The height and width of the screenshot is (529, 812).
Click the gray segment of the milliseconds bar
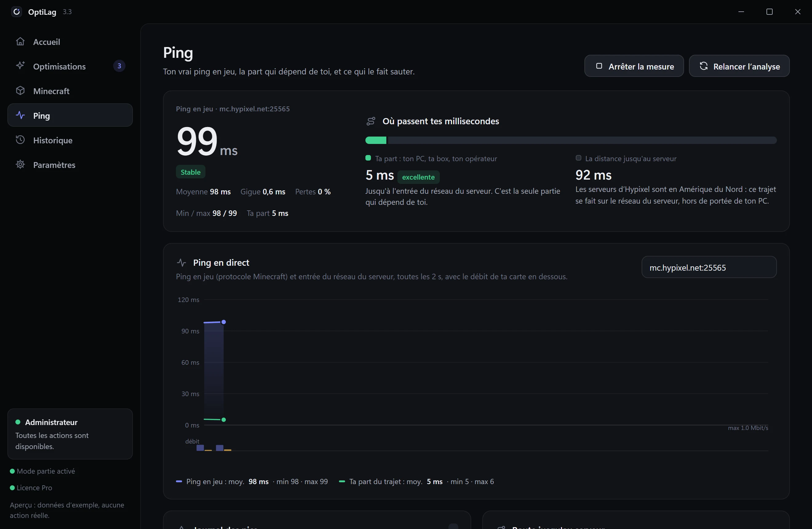[x=582, y=140]
